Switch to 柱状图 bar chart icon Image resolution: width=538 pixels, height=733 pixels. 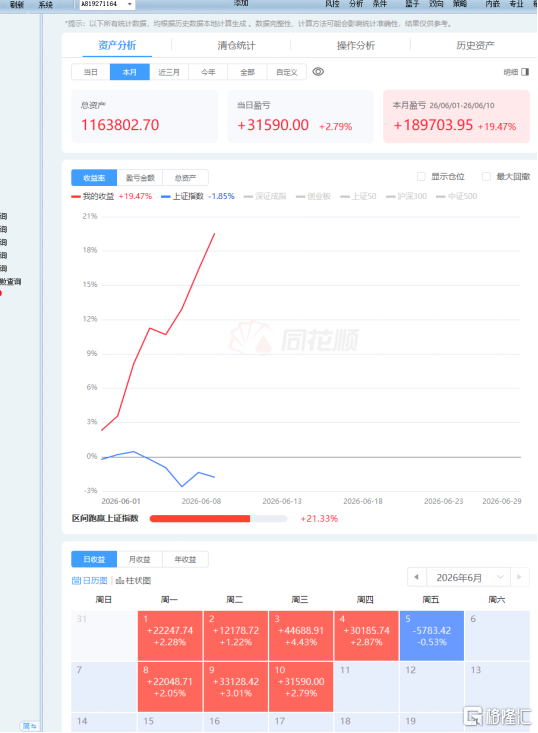120,581
